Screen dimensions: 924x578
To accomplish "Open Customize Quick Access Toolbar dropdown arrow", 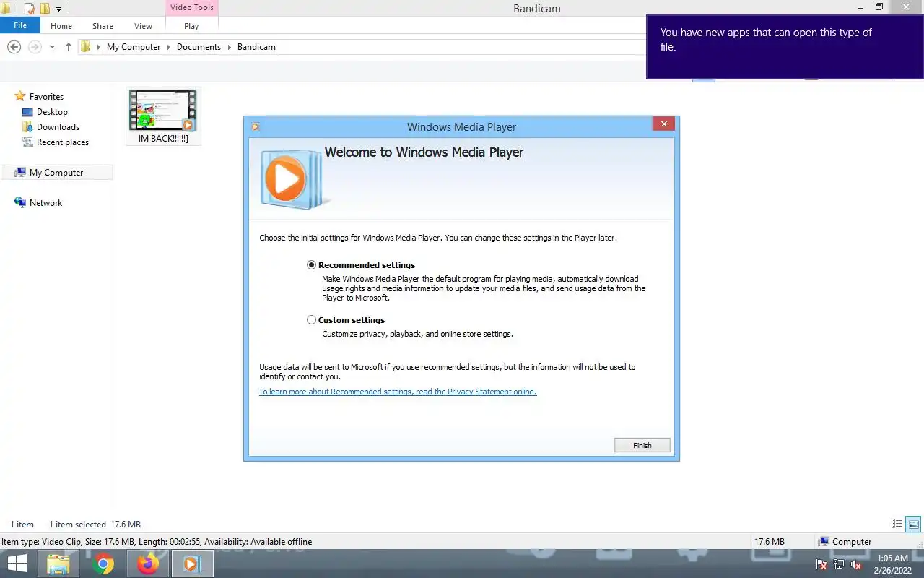I will [x=59, y=9].
